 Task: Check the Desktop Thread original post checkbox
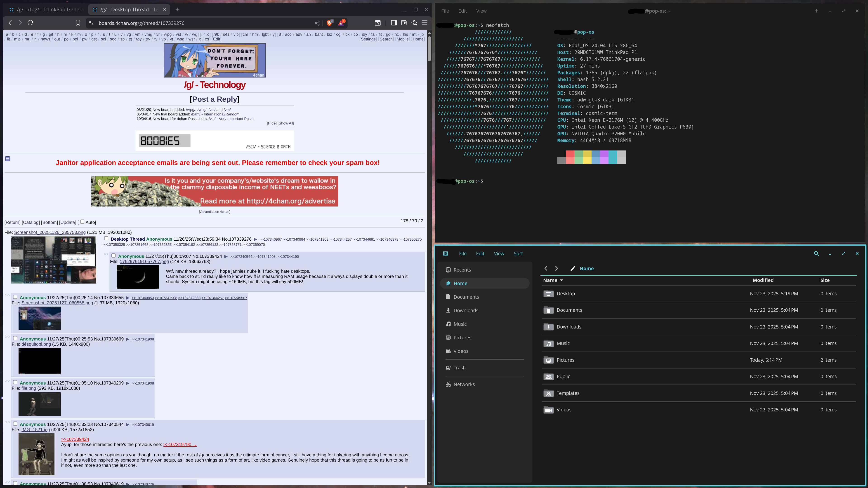pyautogui.click(x=106, y=238)
